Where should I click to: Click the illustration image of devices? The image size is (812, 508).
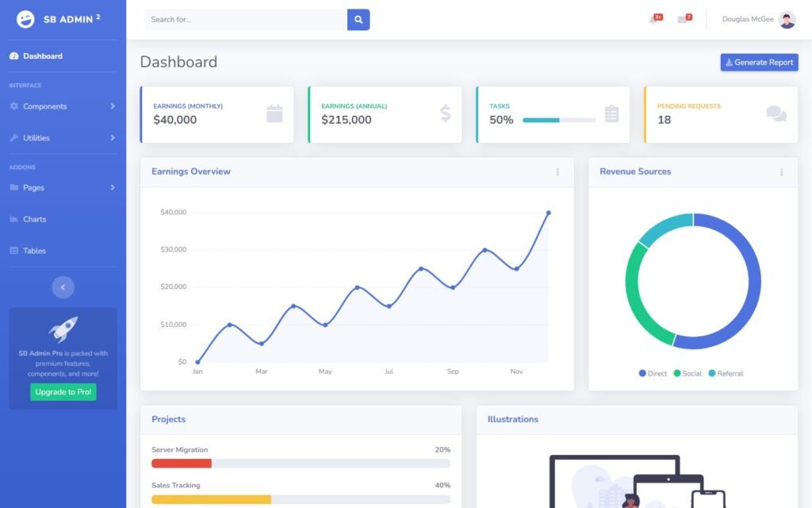[638, 481]
